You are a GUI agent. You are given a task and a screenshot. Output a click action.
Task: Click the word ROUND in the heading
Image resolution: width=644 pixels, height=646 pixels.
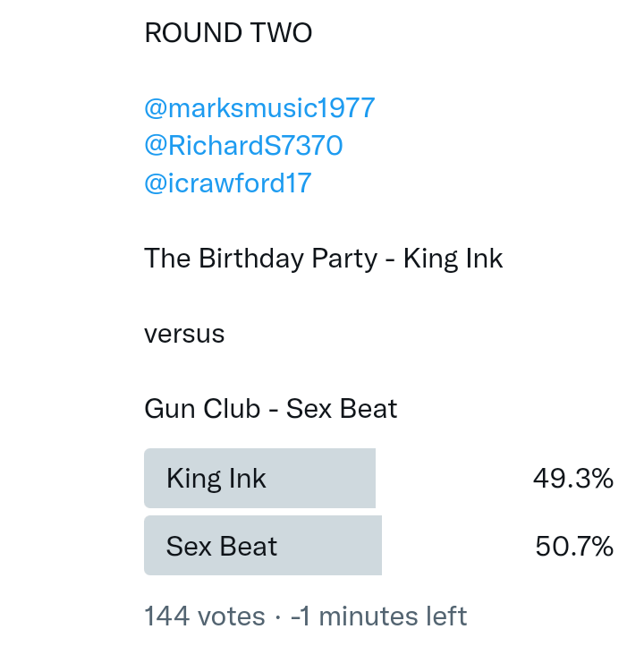point(186,33)
